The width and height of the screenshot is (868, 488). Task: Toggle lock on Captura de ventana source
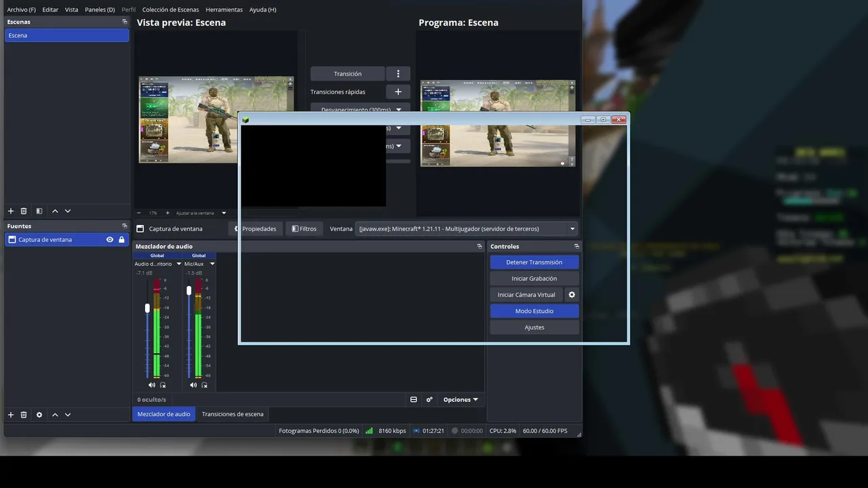(x=121, y=239)
